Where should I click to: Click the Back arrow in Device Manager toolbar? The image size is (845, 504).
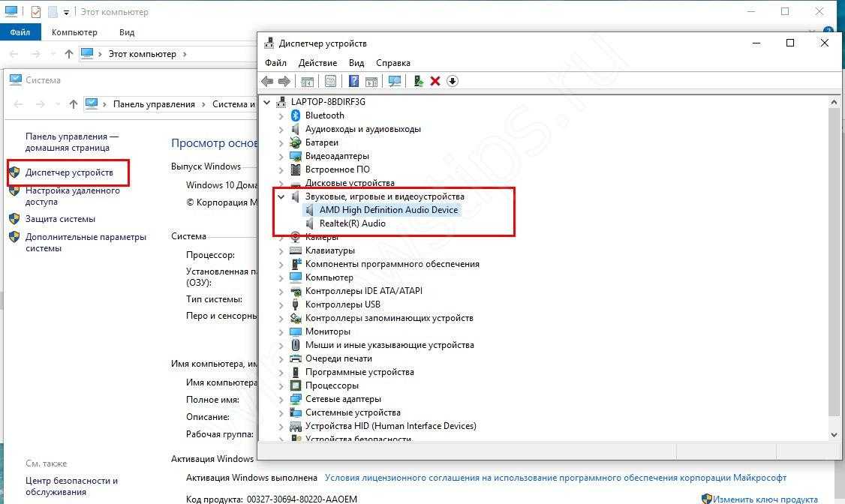pos(267,81)
